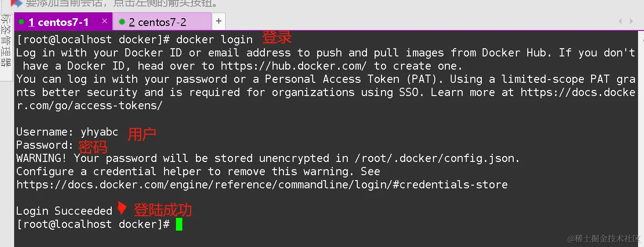Screen dimensions: 644x247
Task: Click the Password prompt line
Action: (x=45, y=145)
